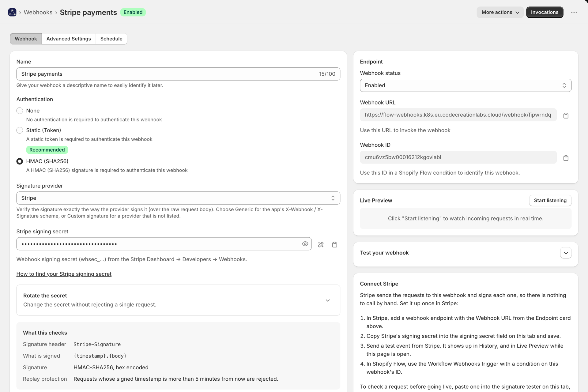
Task: Select the HMAC (SHA256) radio button
Action: point(20,161)
